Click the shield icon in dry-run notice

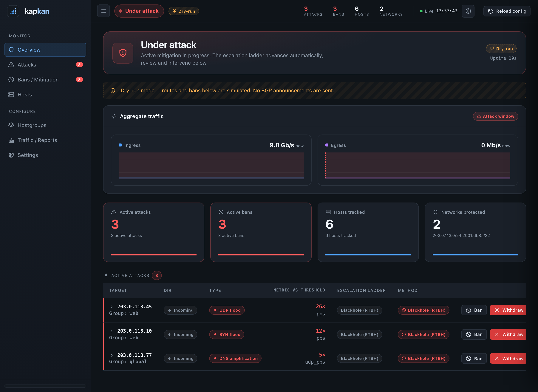click(113, 90)
